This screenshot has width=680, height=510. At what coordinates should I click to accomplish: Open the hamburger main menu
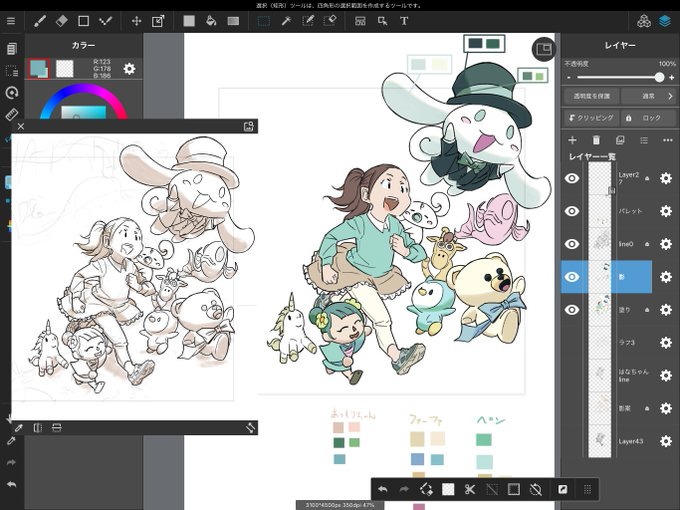pos(11,21)
